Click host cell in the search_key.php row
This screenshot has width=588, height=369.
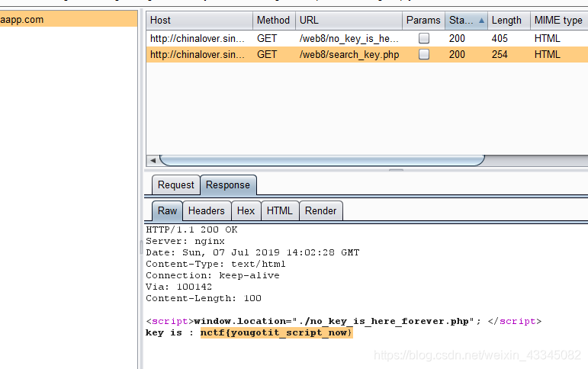click(198, 54)
